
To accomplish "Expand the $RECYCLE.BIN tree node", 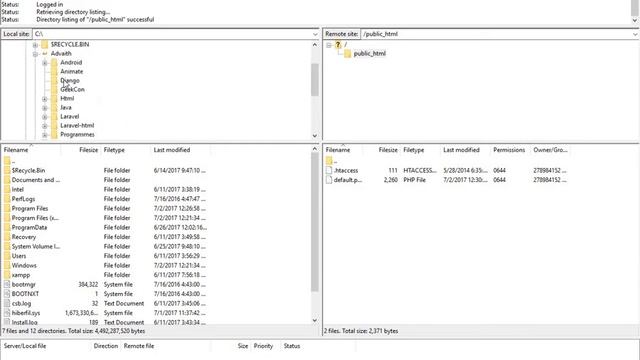I will tap(35, 44).
